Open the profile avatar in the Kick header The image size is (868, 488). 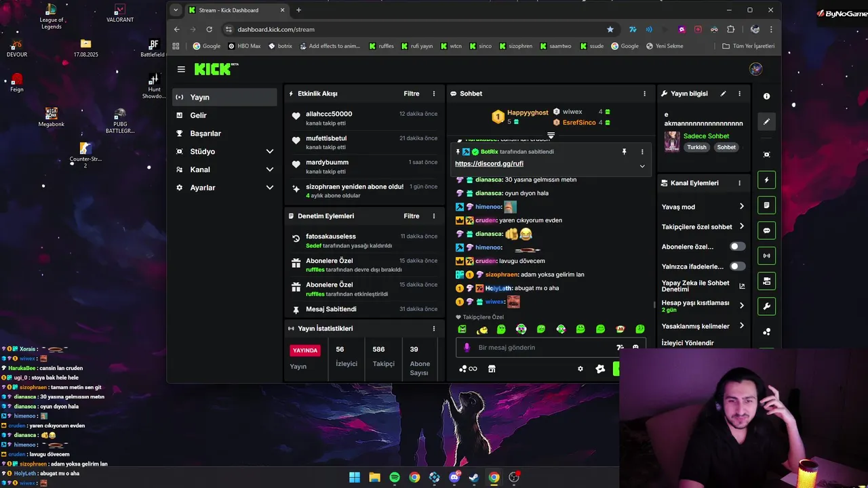click(756, 69)
